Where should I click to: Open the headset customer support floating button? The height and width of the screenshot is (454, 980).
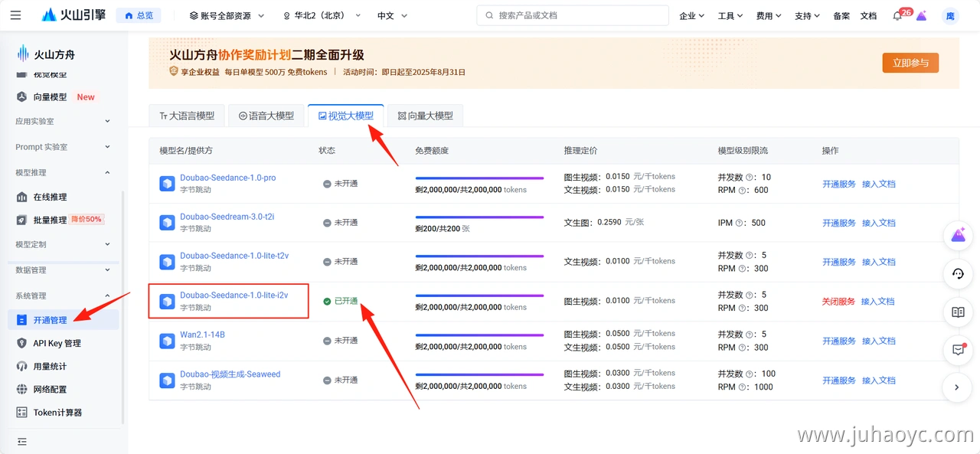coord(958,273)
